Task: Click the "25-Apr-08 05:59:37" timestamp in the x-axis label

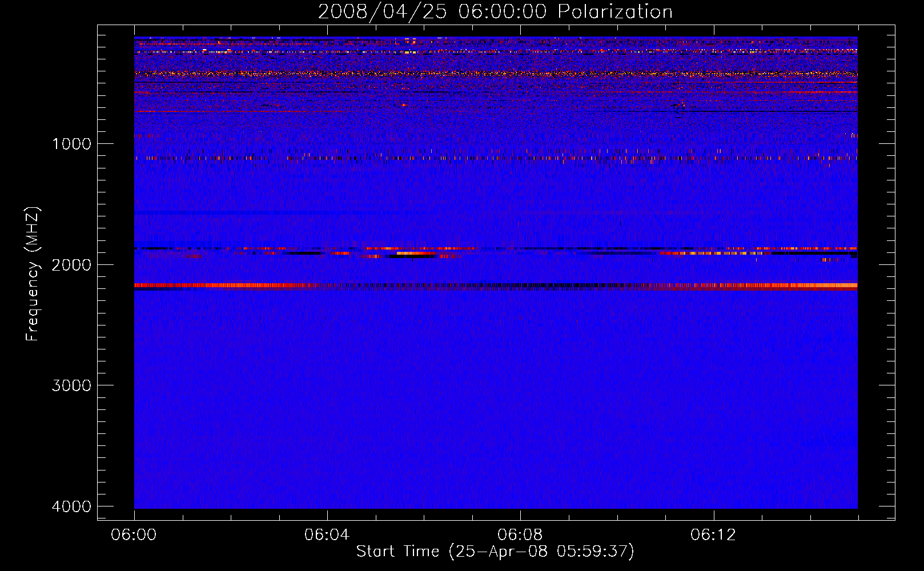Action: coord(541,551)
